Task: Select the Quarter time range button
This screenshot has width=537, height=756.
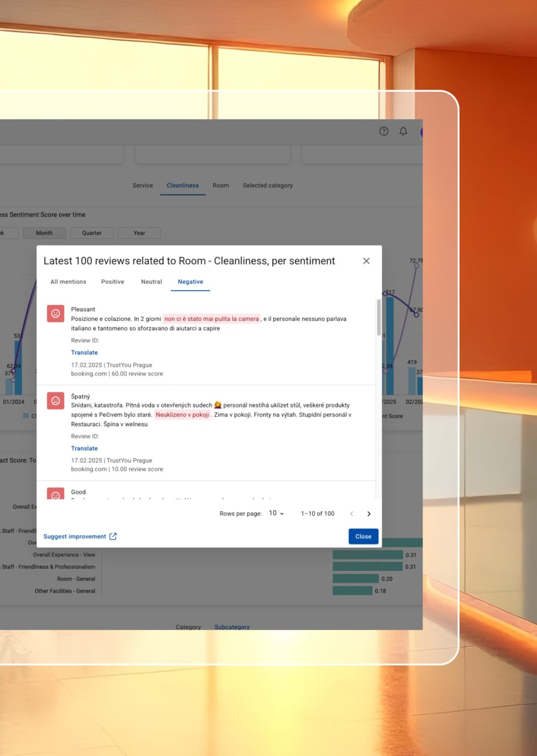Action: pos(92,233)
